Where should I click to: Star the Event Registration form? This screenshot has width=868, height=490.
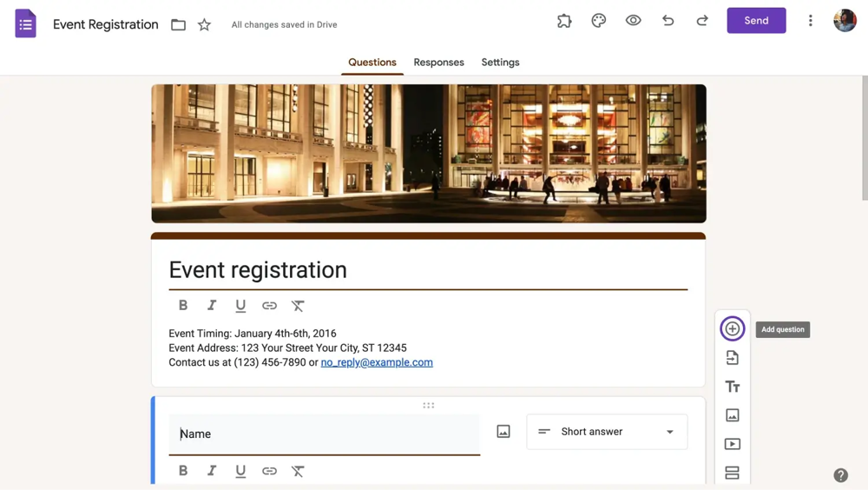tap(205, 25)
